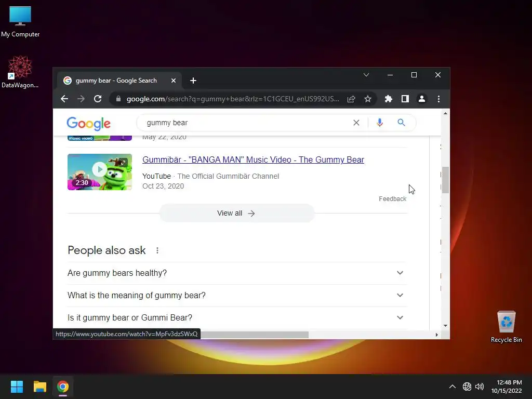532x399 pixels.
Task: Click 'The Official Gummibär Channel' text
Action: click(x=228, y=176)
